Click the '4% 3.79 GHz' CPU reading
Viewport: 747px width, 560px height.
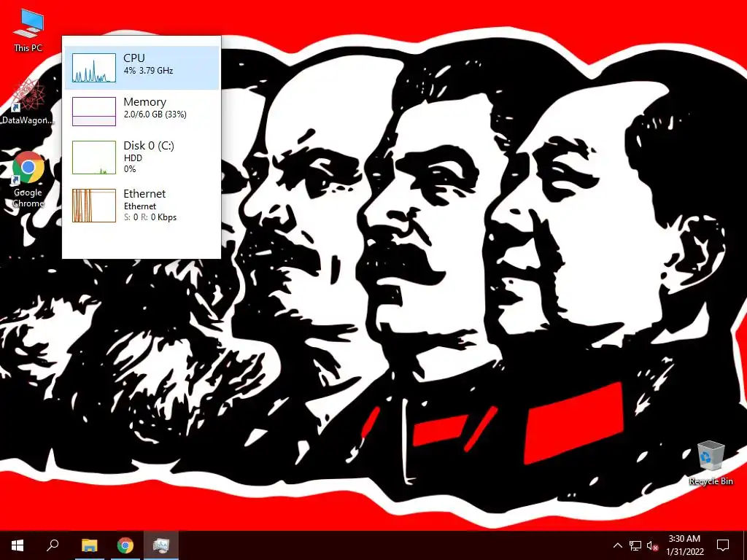tap(148, 71)
